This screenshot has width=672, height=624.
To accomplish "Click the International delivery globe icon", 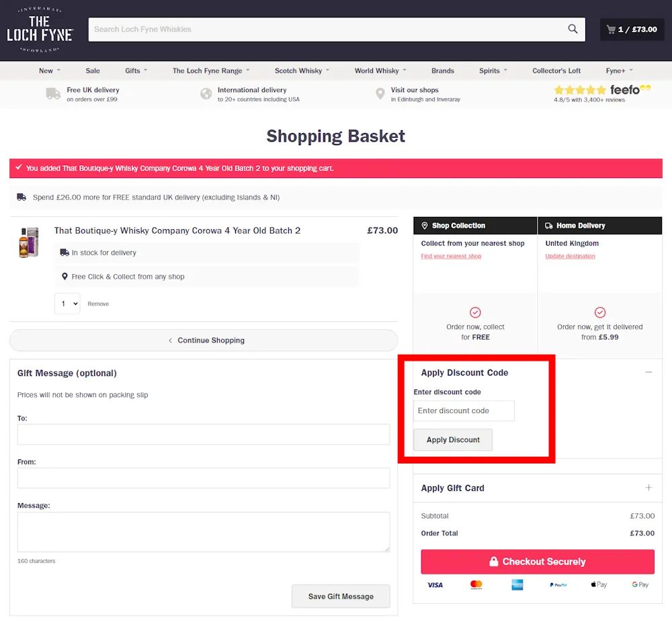I will tap(206, 93).
